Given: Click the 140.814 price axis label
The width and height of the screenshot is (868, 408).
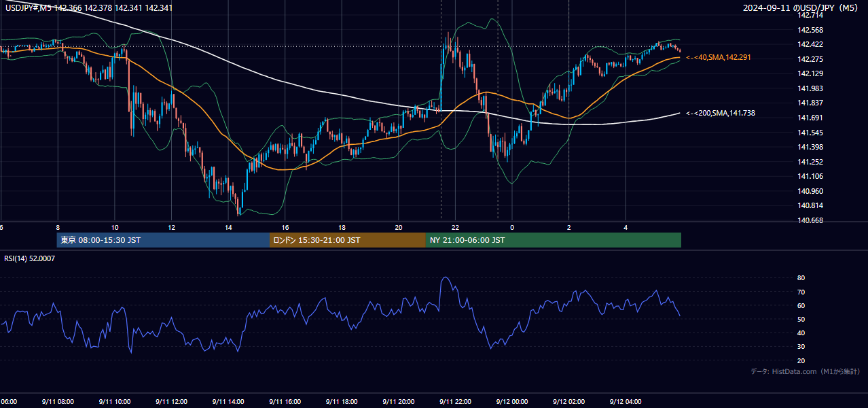Looking at the screenshot, I should click(810, 205).
